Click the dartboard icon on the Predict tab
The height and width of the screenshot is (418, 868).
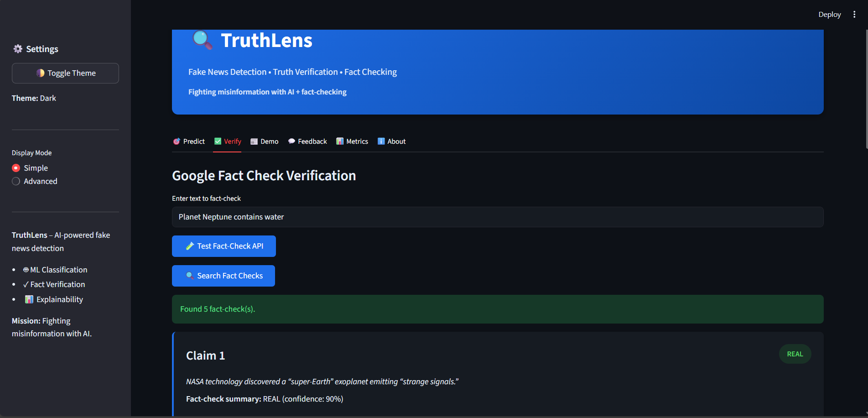point(177,141)
